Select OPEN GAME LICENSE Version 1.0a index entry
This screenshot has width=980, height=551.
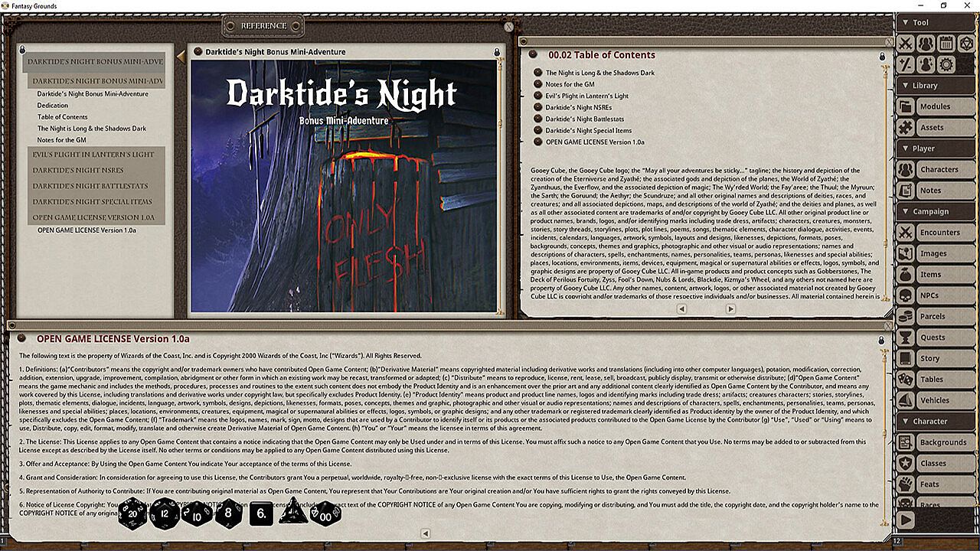coord(87,230)
